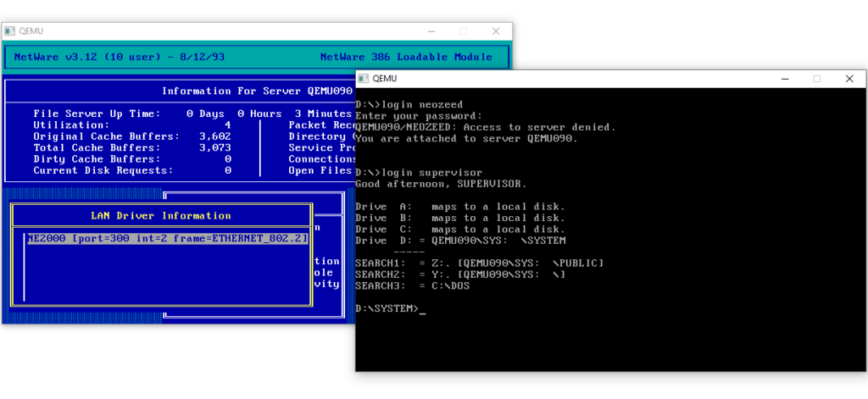Maximize the back QEMU NetWare window
The width and height of the screenshot is (868, 399).
464,31
